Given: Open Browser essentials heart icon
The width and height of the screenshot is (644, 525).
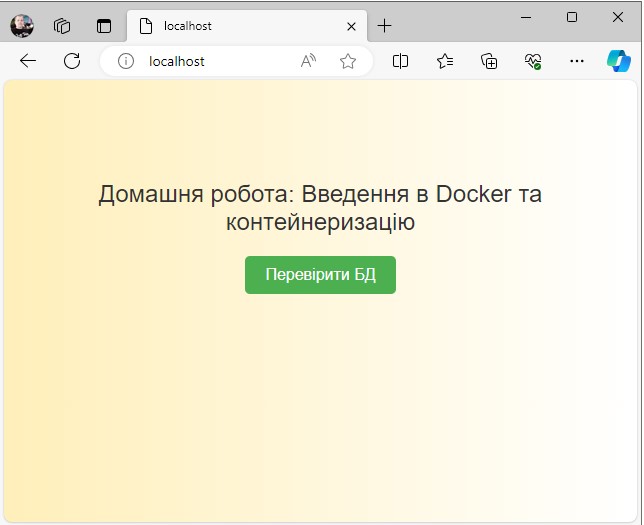Looking at the screenshot, I should point(533,61).
